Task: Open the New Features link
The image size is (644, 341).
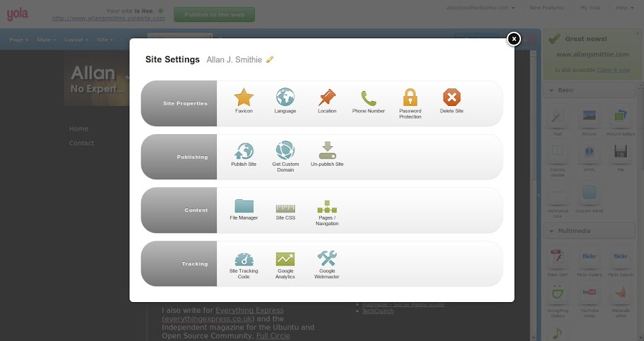Action: coord(547,7)
